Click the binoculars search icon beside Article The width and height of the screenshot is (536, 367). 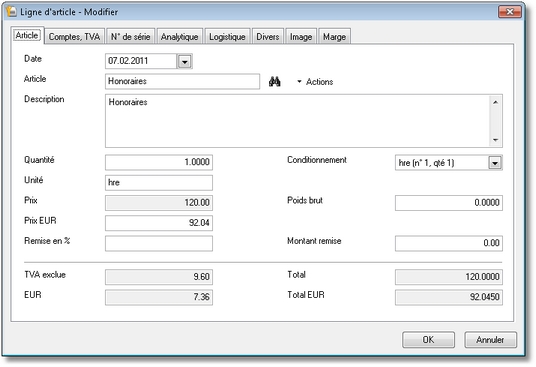(274, 82)
